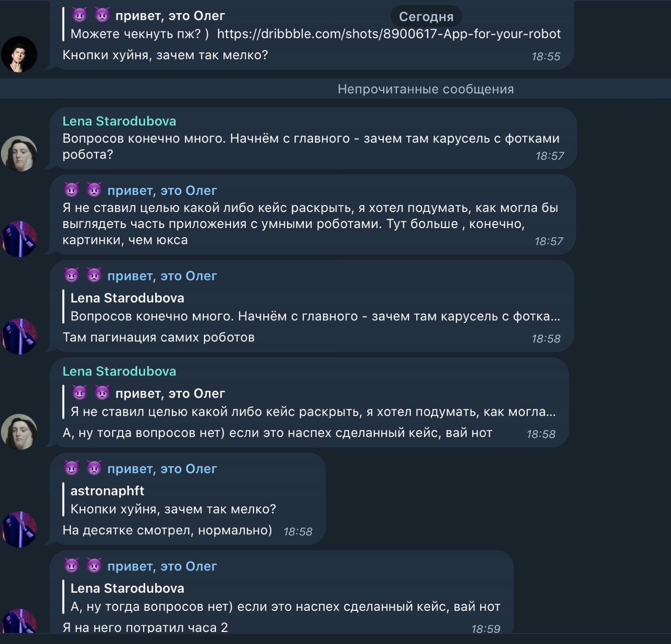This screenshot has width=671, height=644.
Task: Click the 'Сегодня' date badge
Action: point(426,17)
